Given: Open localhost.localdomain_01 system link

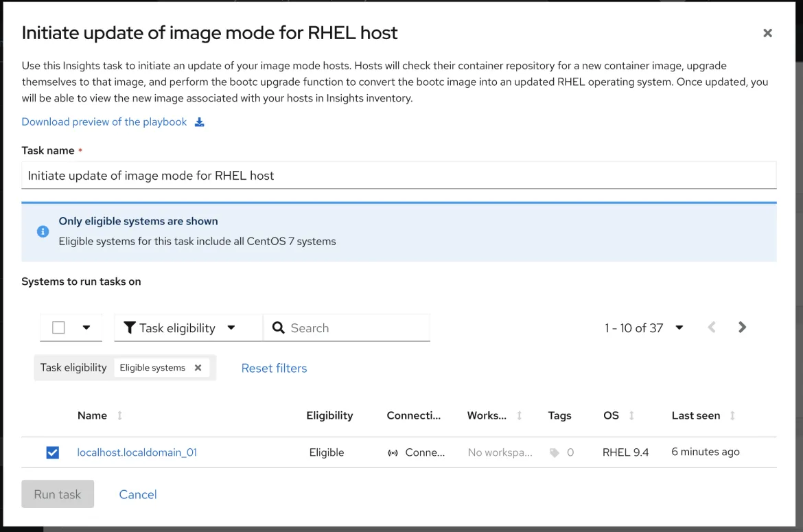Looking at the screenshot, I should [x=137, y=452].
